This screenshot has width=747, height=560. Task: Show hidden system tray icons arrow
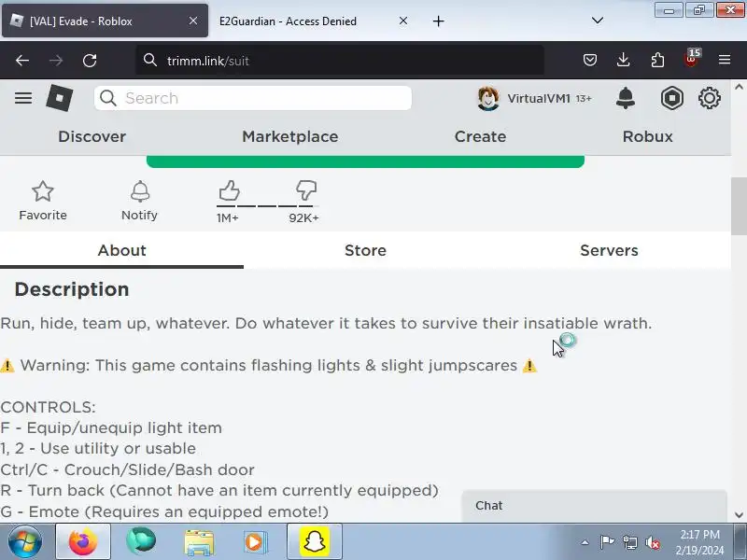pyautogui.click(x=585, y=542)
